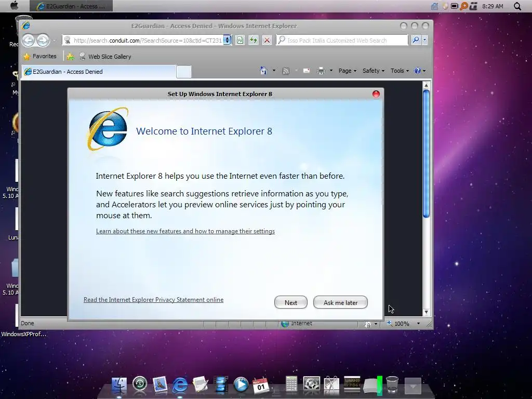
Task: Click the Internet Explorer window title icon
Action: (26, 26)
